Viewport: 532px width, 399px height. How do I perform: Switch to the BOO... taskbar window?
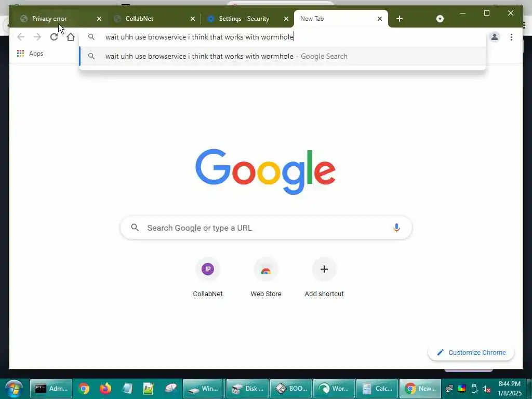(291, 389)
